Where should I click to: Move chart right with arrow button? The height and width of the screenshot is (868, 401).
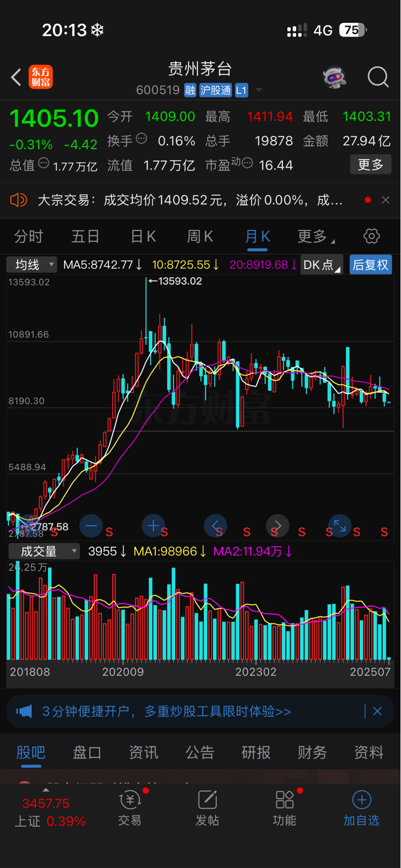277,526
